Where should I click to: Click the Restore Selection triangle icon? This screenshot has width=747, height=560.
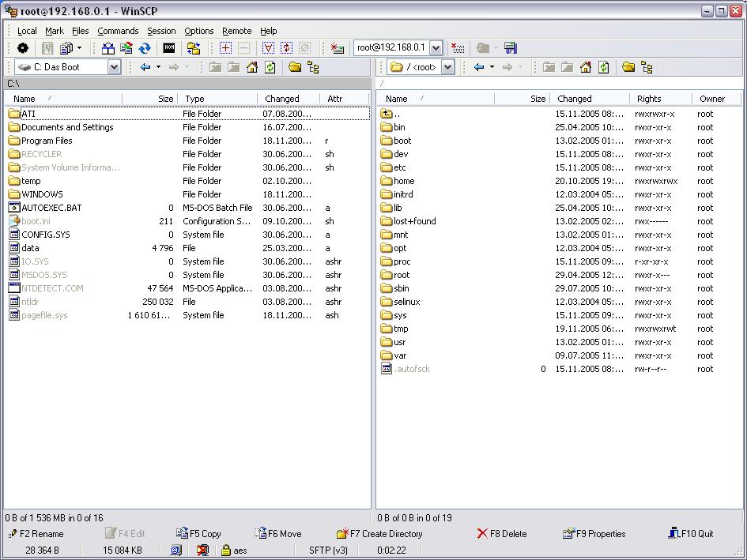click(x=268, y=48)
